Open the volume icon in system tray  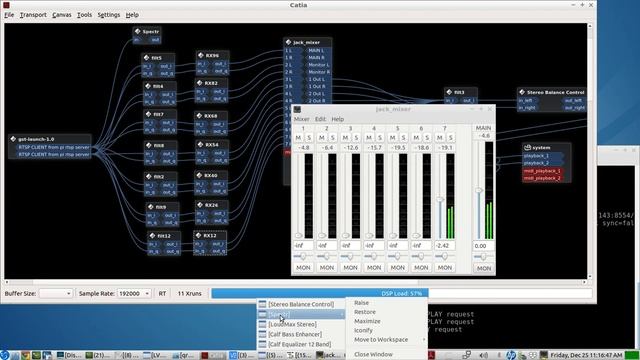pos(484,355)
